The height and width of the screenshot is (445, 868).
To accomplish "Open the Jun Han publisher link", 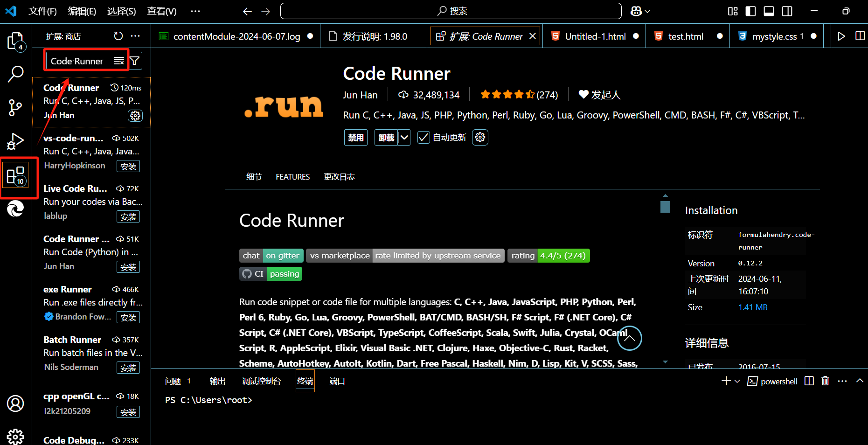I will [x=360, y=95].
